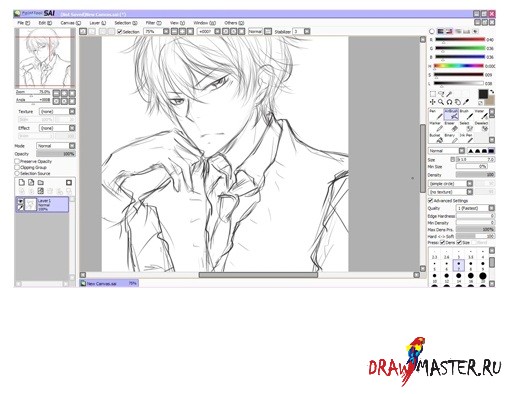Add a layer mask in Layer panel
Viewport: 509px width, 394px height.
coord(69,182)
